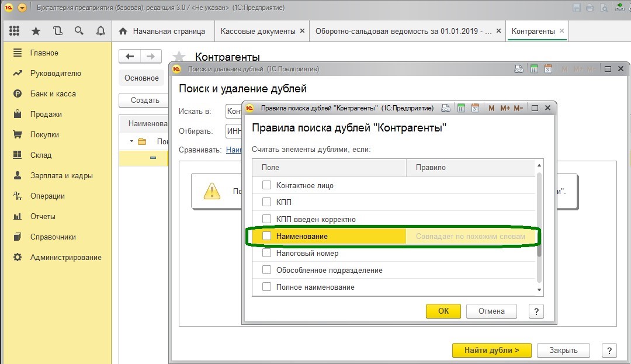Image resolution: width=631 pixels, height=364 pixels.
Task: Confirm rules with the OK button
Action: [x=443, y=311]
